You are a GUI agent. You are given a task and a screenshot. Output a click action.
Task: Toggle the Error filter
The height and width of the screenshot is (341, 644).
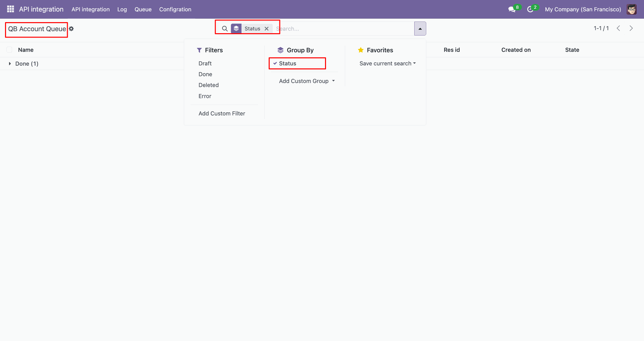tap(205, 96)
